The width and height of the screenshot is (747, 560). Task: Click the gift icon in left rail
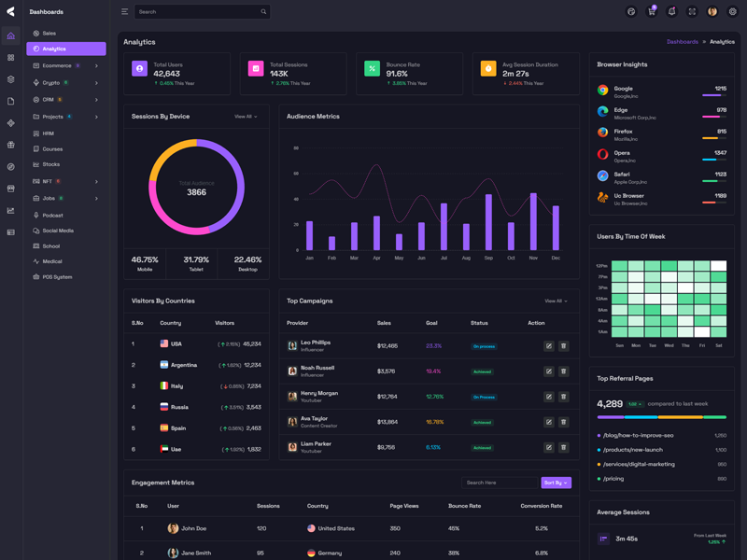tap(11, 145)
